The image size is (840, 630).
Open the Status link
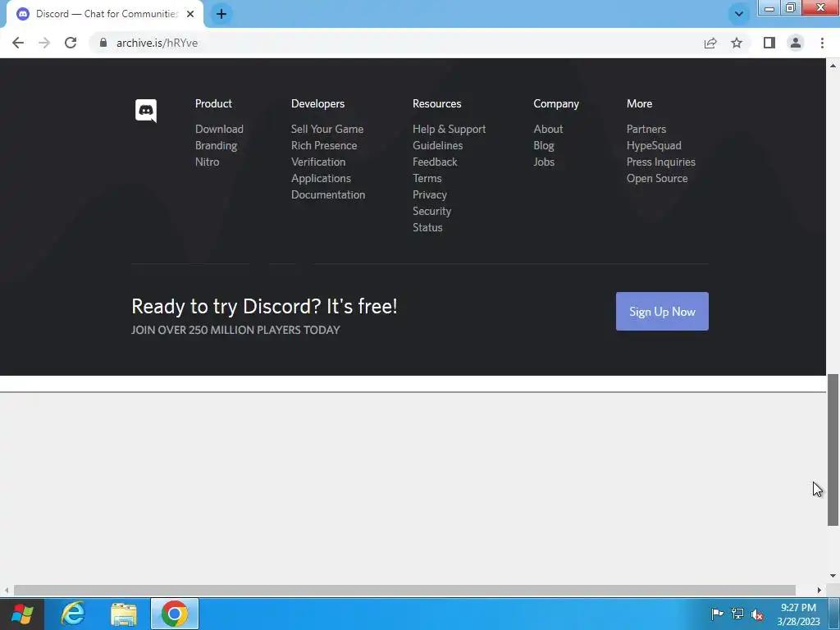(427, 228)
